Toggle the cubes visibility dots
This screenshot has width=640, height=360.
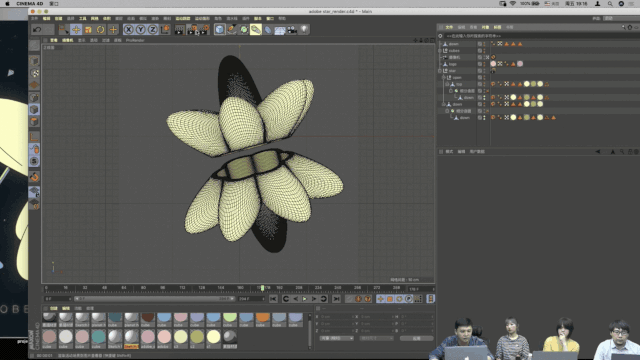484,51
